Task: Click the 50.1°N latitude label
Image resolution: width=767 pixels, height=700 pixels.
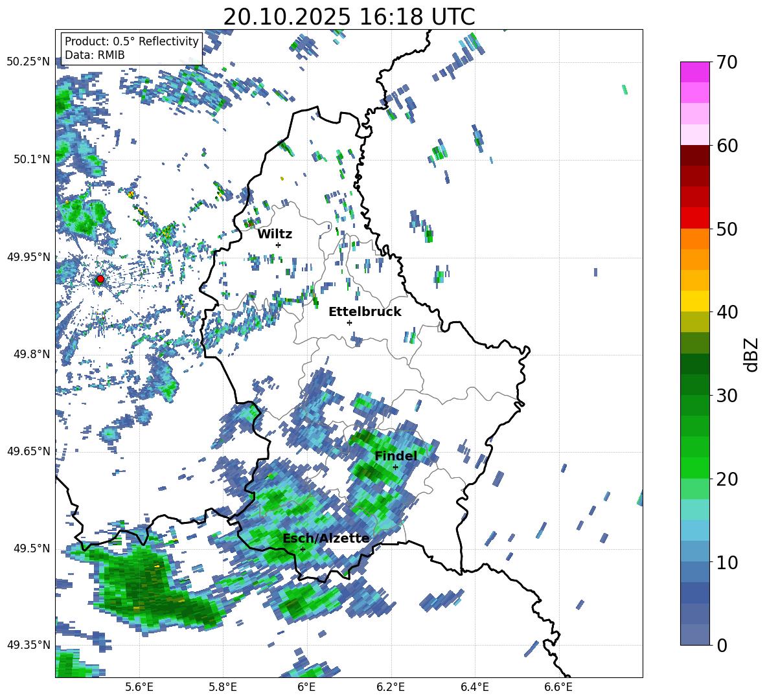Action: [31, 159]
